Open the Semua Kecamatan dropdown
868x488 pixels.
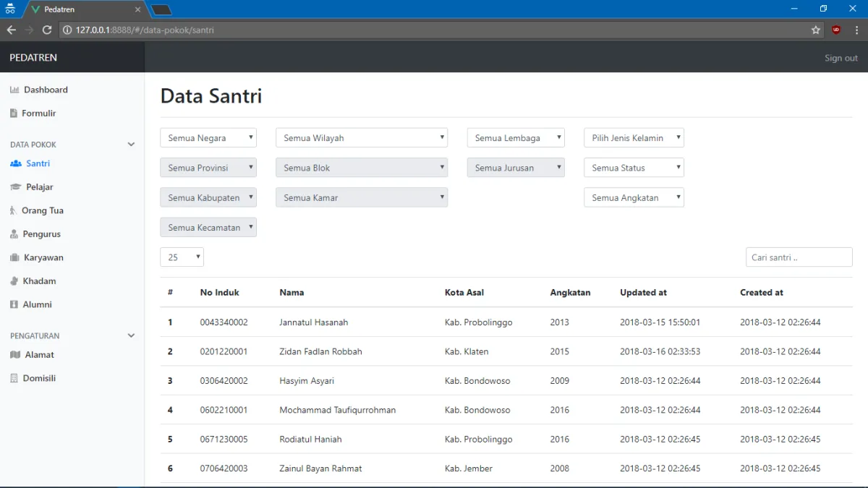(x=208, y=227)
